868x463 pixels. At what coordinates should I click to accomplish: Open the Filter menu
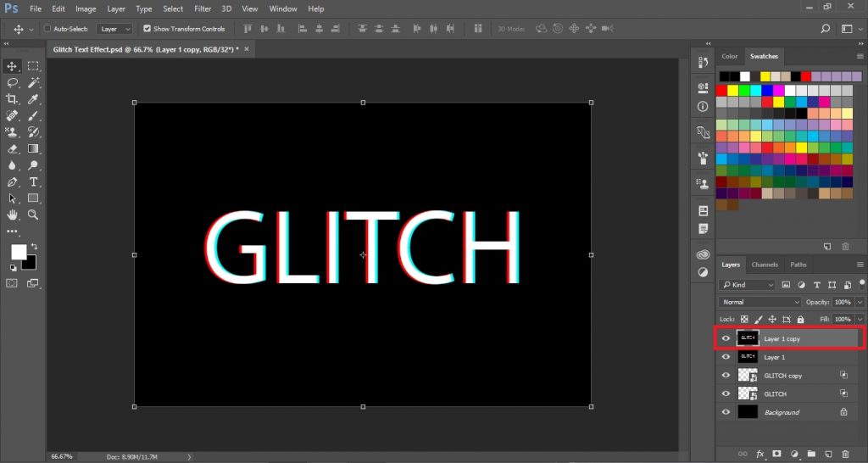tap(203, 8)
